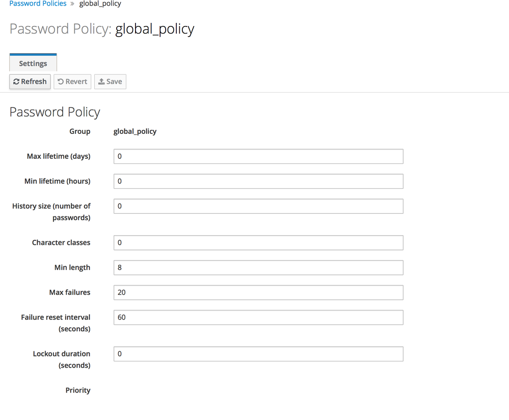Click the Group value global_policy

click(x=135, y=131)
